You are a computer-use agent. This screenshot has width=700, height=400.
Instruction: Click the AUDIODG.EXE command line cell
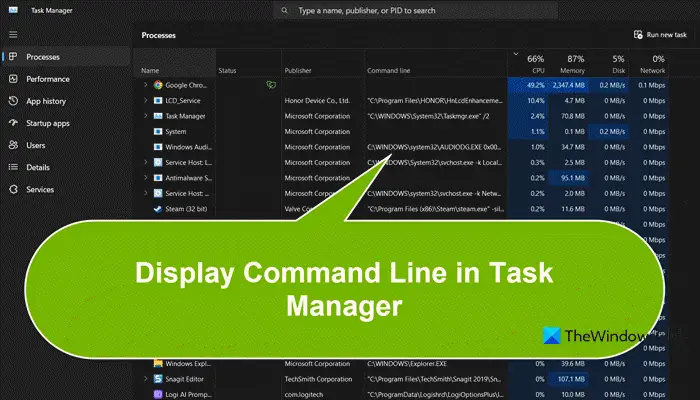click(x=436, y=147)
